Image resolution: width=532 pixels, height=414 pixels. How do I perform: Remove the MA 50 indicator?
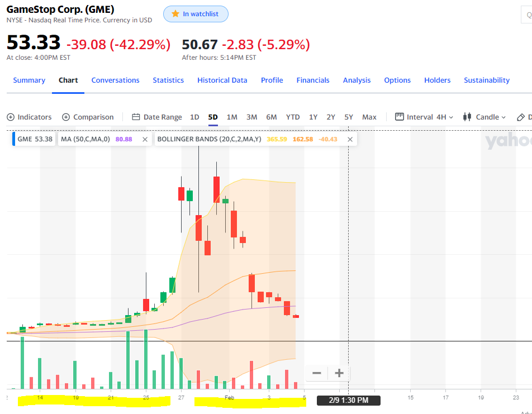pos(145,140)
